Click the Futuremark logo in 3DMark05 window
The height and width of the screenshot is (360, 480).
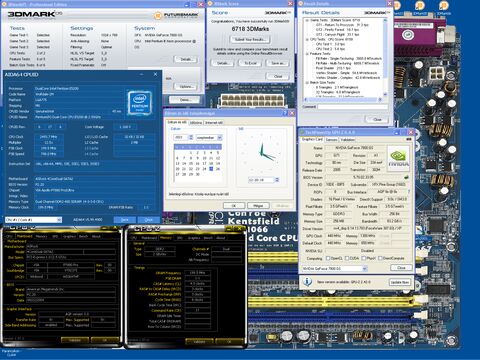point(177,15)
